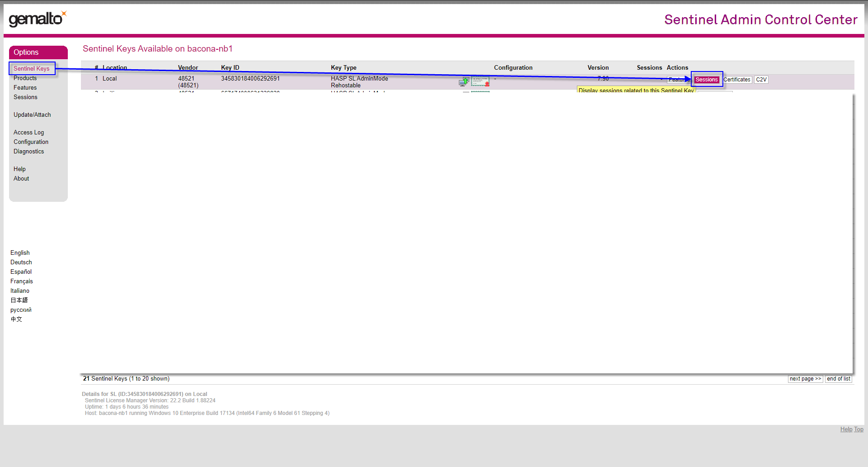Click the Key ID column header
Image resolution: width=868 pixels, height=467 pixels.
tap(230, 68)
